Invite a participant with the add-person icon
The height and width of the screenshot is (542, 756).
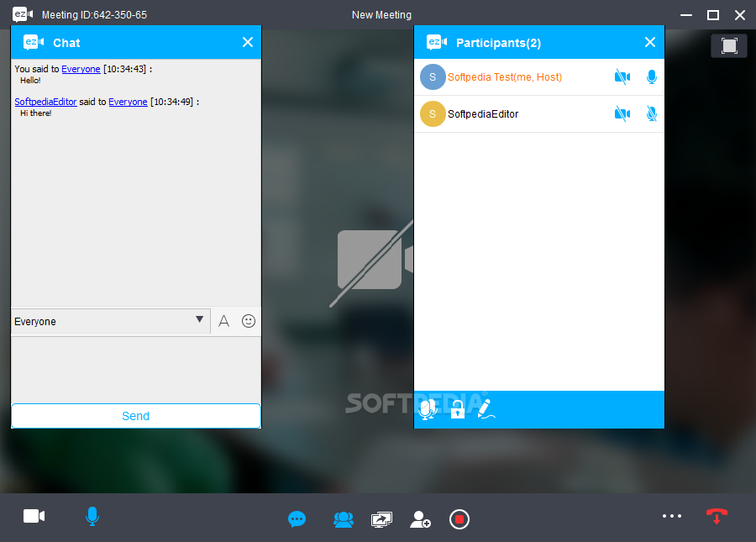420,519
